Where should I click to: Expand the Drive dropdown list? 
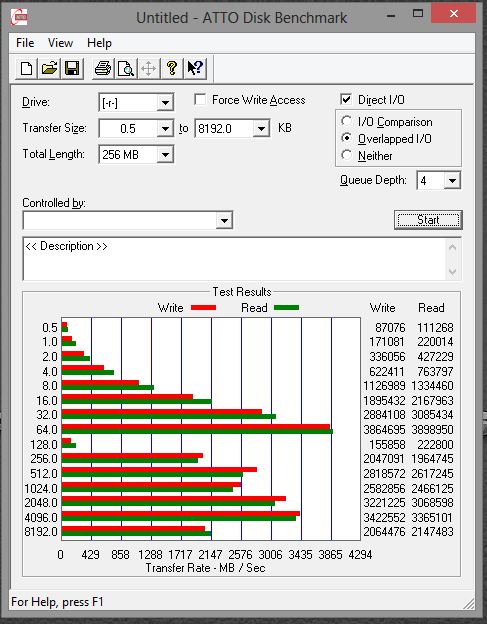click(165, 103)
